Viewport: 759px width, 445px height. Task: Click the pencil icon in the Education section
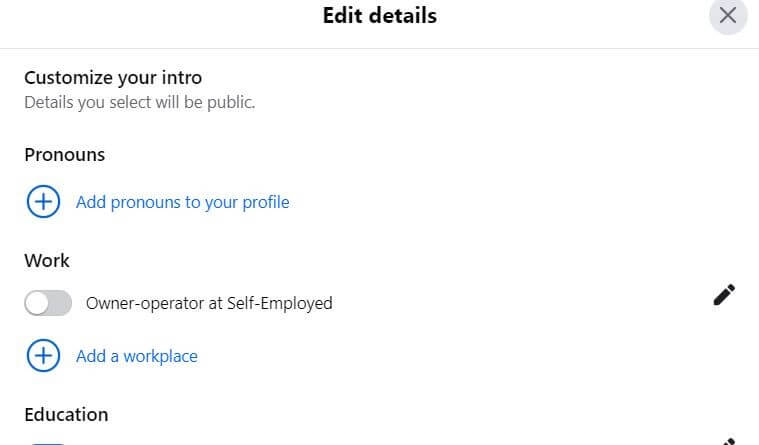coord(729,441)
